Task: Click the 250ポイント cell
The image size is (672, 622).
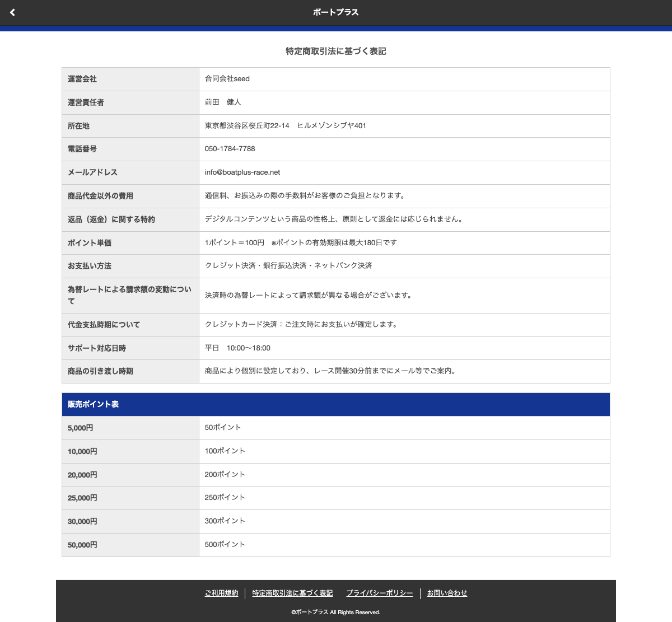Action: click(x=404, y=498)
